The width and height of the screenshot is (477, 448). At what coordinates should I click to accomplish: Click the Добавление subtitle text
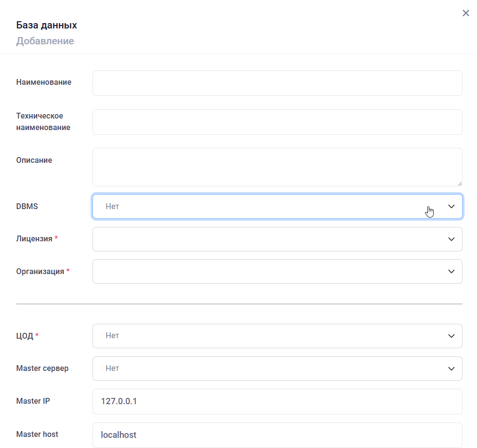(45, 41)
